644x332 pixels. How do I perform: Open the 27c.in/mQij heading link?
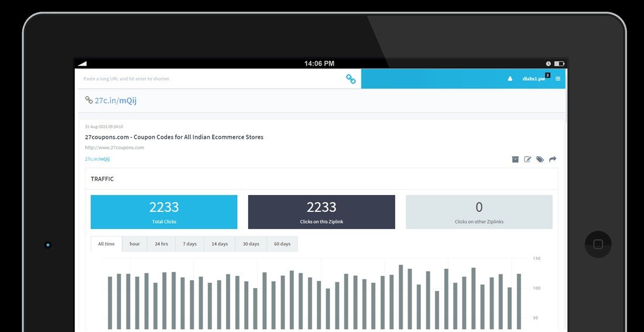[116, 101]
